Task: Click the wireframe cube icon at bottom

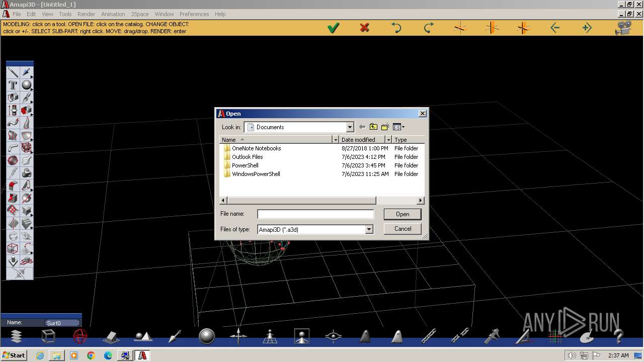Action: click(x=48, y=336)
